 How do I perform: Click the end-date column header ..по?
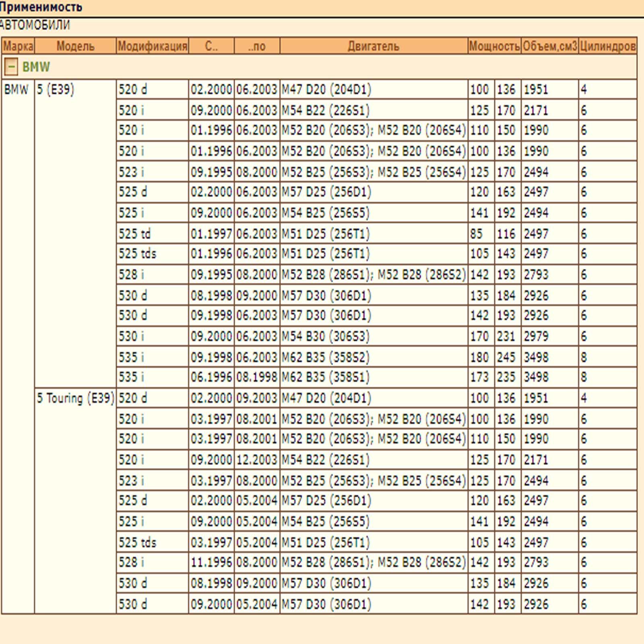click(x=257, y=46)
